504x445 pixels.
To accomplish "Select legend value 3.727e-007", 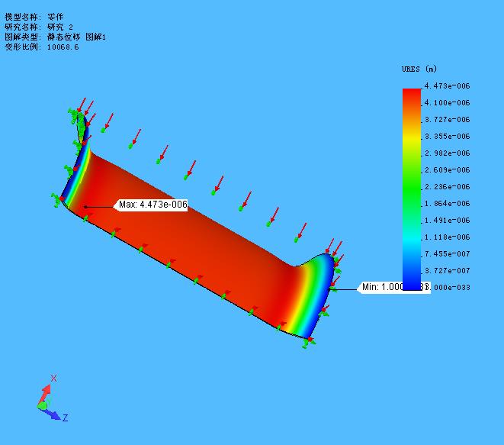I will 447,271.
